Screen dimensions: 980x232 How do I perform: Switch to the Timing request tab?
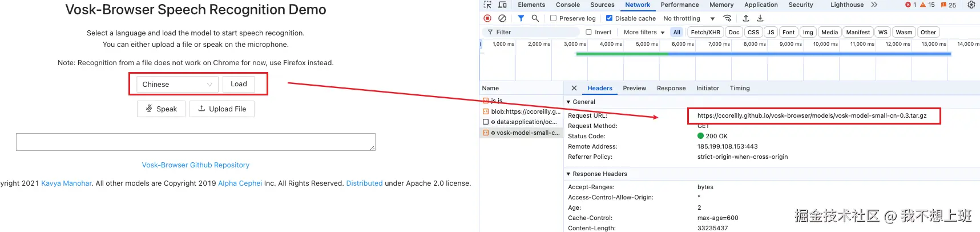(x=740, y=88)
